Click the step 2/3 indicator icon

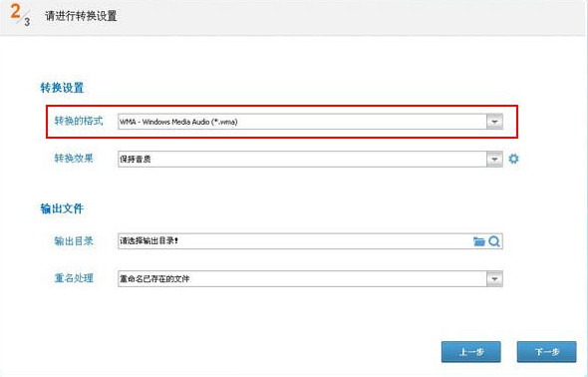point(20,15)
